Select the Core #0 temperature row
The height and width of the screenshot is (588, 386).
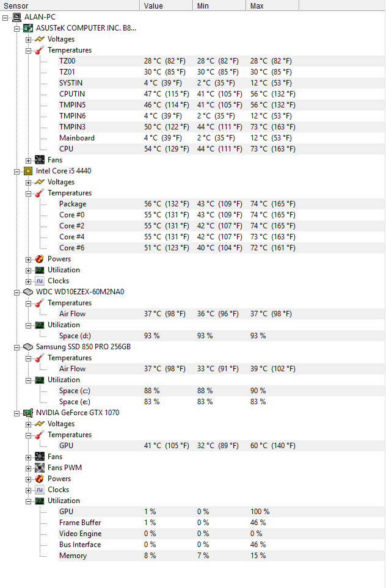(72, 215)
